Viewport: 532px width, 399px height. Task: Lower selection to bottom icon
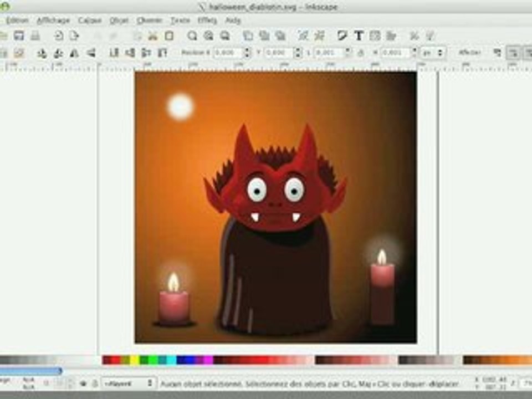coord(114,53)
